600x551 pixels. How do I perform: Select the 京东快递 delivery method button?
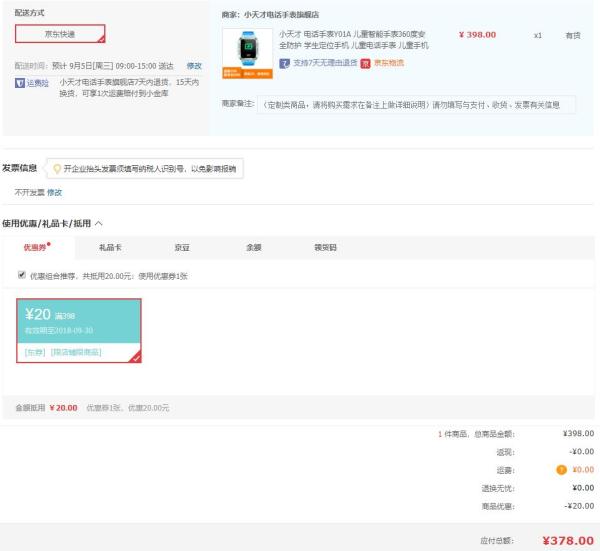coord(60,34)
